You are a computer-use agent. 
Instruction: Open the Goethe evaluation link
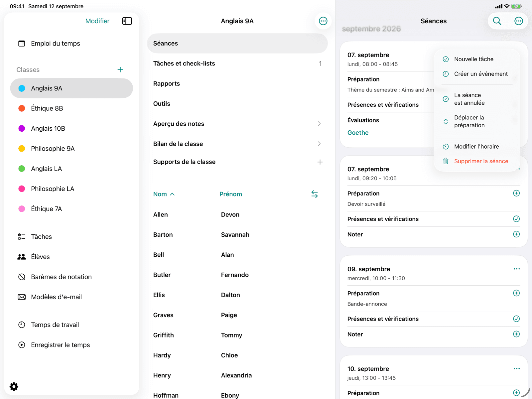(358, 133)
